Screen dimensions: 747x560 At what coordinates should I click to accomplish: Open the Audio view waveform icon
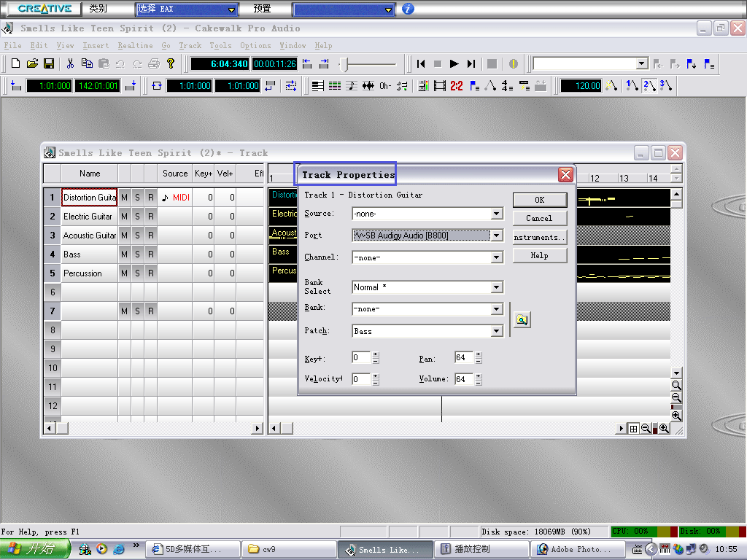[x=368, y=86]
